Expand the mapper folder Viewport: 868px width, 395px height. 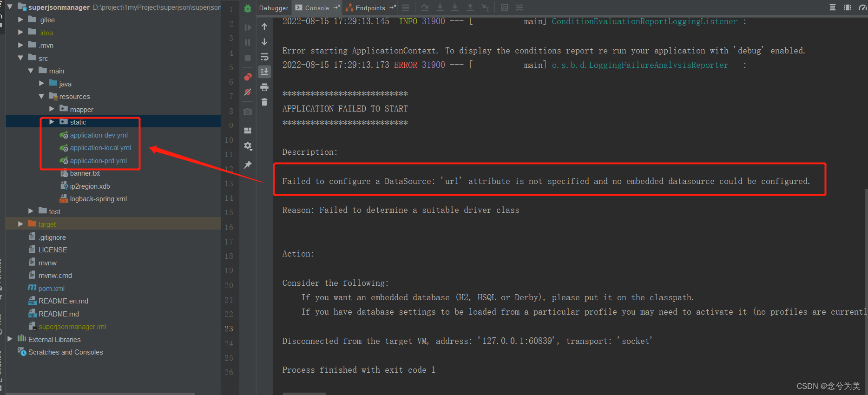[52, 109]
